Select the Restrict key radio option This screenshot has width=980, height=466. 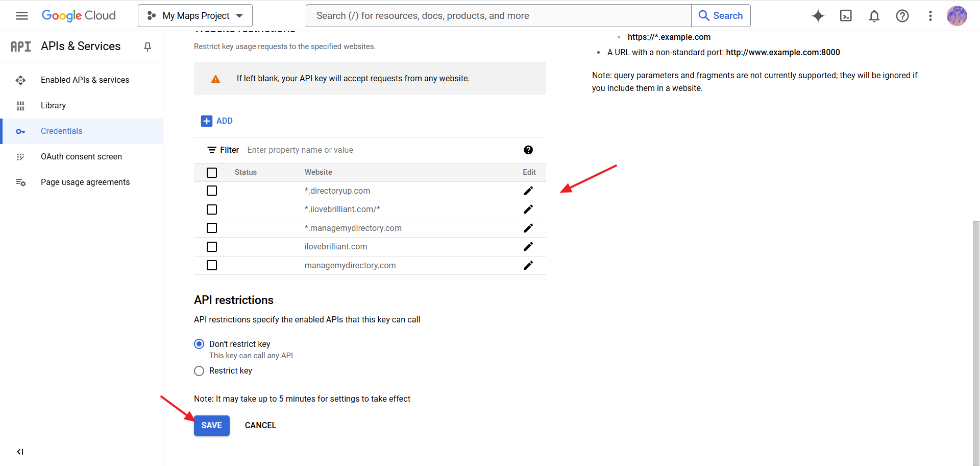tap(199, 371)
